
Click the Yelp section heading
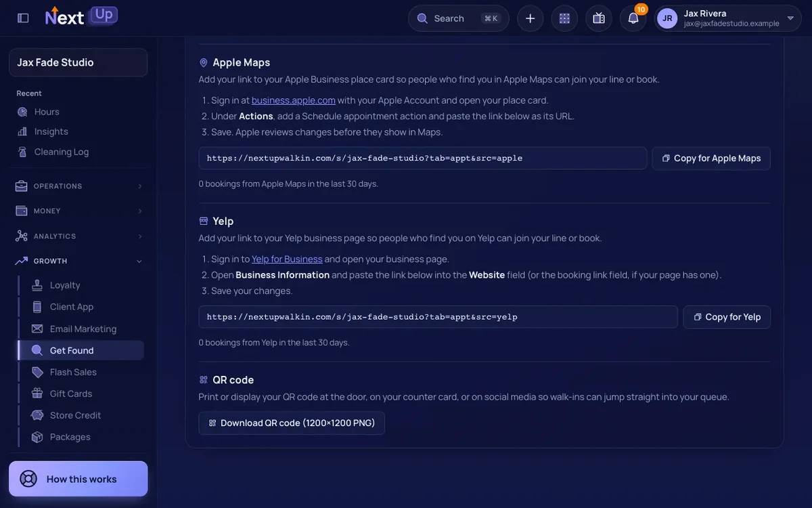click(x=223, y=221)
